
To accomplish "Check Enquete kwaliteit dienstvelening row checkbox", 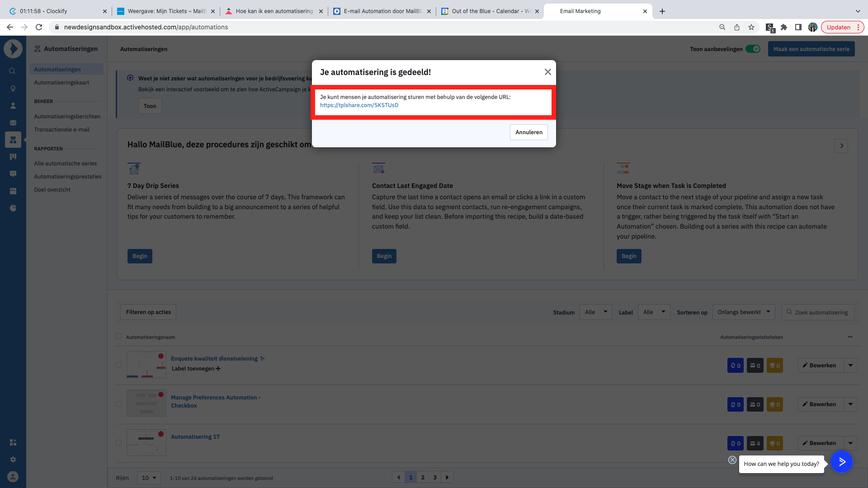I will (x=118, y=365).
